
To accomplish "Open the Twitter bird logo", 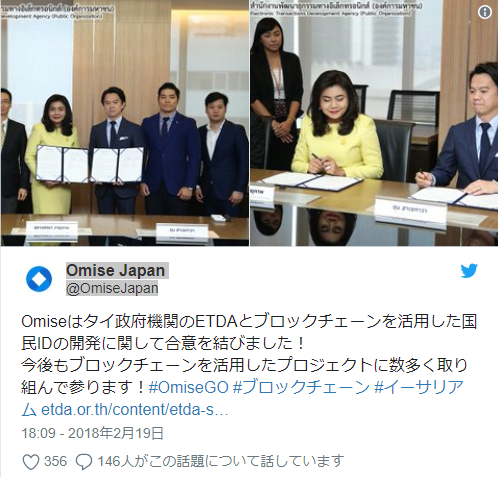I will point(469,271).
